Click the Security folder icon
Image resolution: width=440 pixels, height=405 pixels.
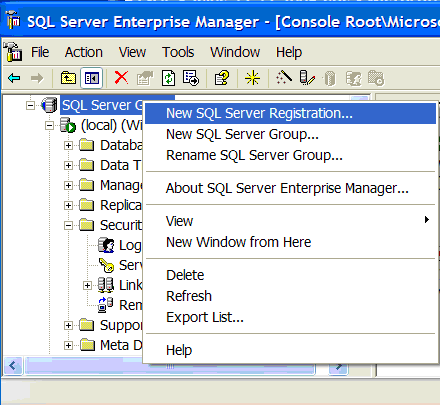pos(87,225)
